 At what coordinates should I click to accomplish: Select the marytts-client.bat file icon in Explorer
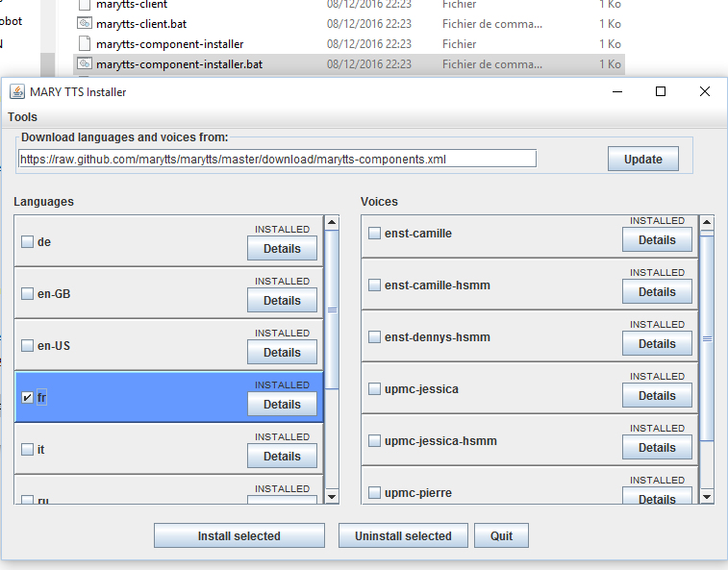coord(84,23)
